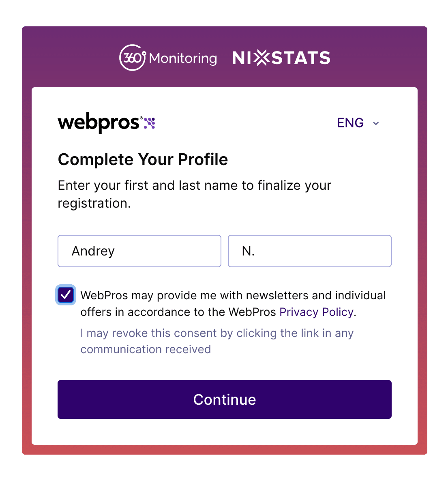The width and height of the screenshot is (448, 483).
Task: Click the 360 circle logo icon
Action: (x=132, y=58)
